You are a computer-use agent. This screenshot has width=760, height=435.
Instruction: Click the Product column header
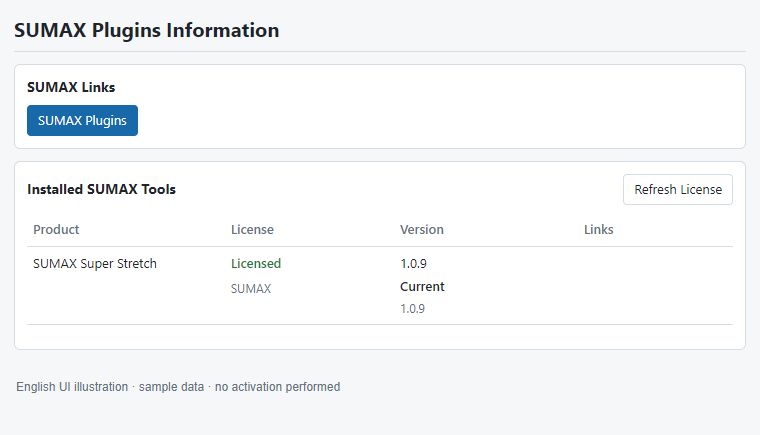click(x=56, y=230)
